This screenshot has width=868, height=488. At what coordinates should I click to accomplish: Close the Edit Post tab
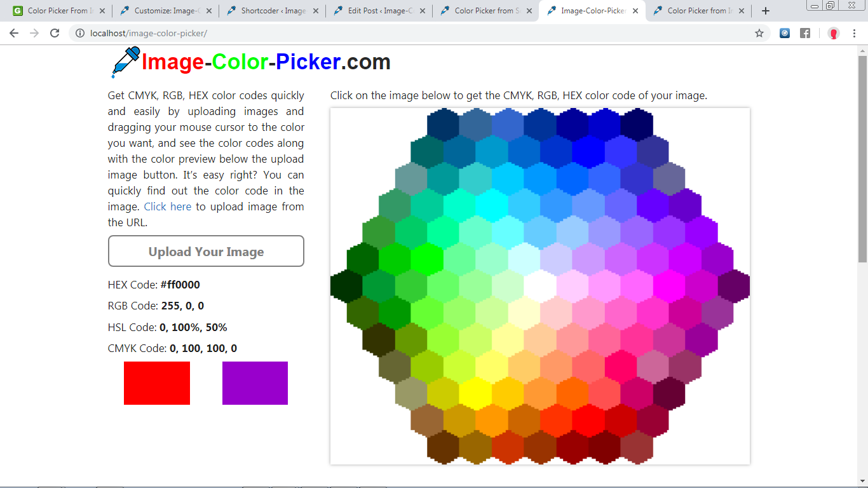(421, 11)
